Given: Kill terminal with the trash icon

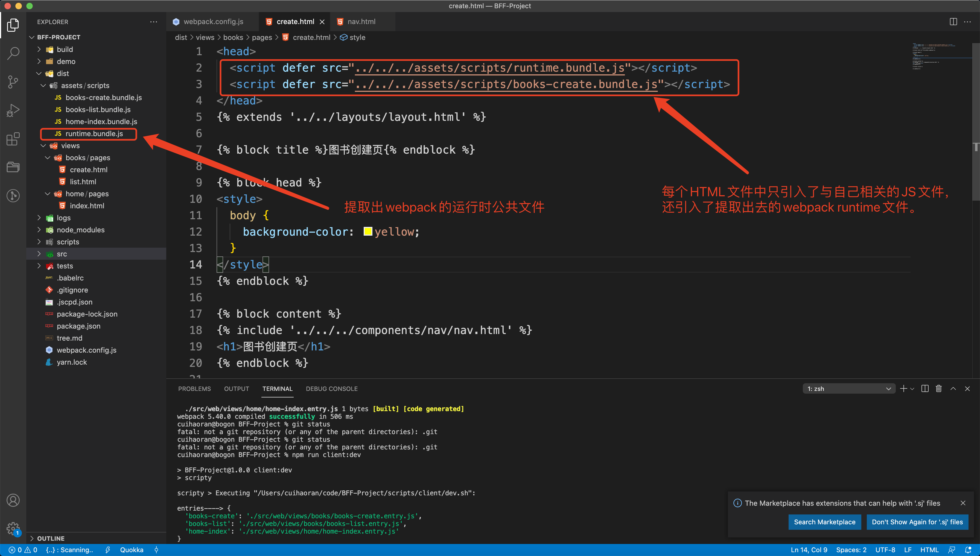Looking at the screenshot, I should point(939,389).
